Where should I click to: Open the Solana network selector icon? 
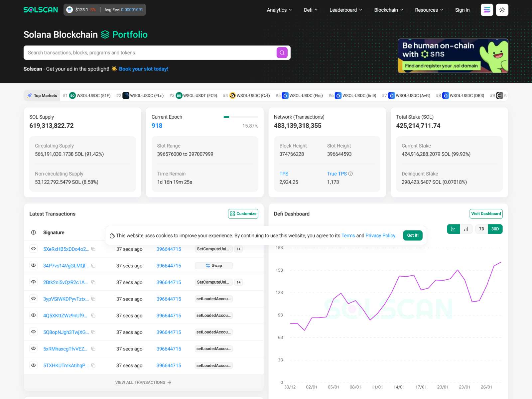coord(487,10)
